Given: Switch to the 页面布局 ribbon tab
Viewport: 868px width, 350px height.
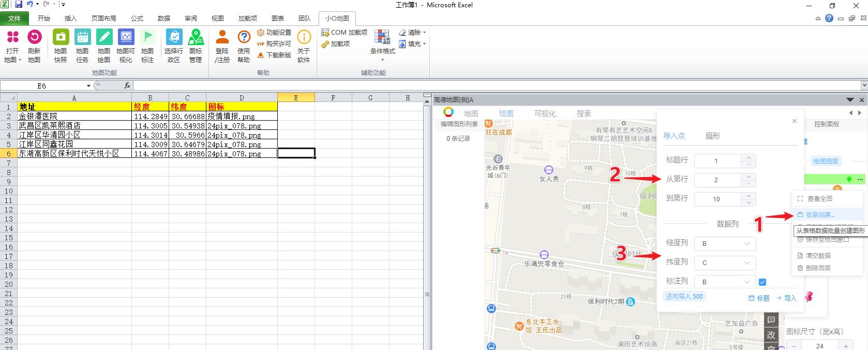Looking at the screenshot, I should (104, 18).
